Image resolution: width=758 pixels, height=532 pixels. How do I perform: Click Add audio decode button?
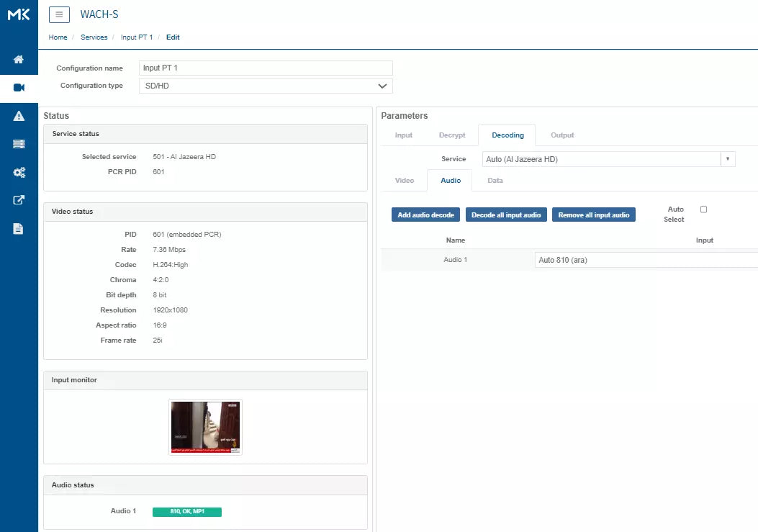coord(425,215)
